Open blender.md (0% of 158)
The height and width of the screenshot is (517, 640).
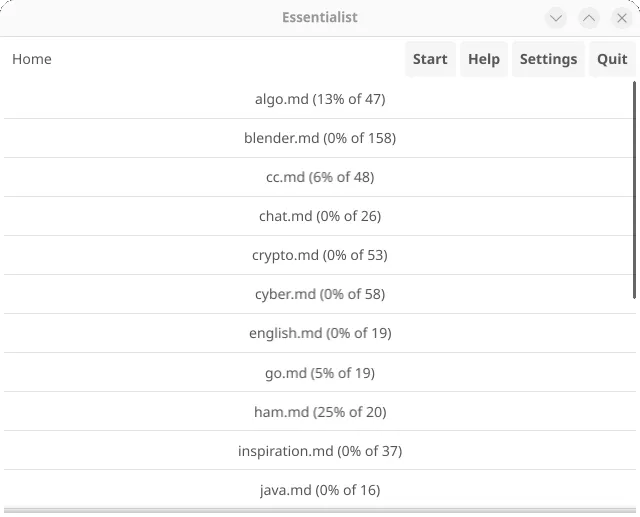[320, 138]
